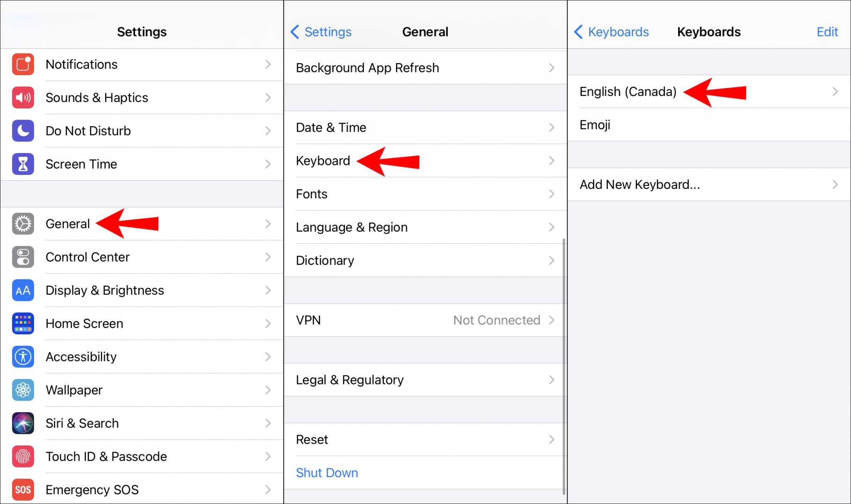The height and width of the screenshot is (504, 851).
Task: Tap the Shut Down link
Action: click(327, 472)
